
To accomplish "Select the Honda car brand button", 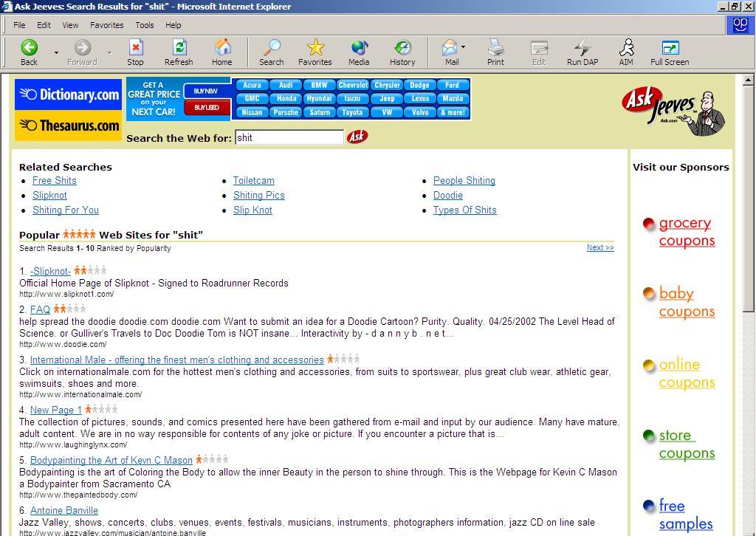I will coord(286,98).
